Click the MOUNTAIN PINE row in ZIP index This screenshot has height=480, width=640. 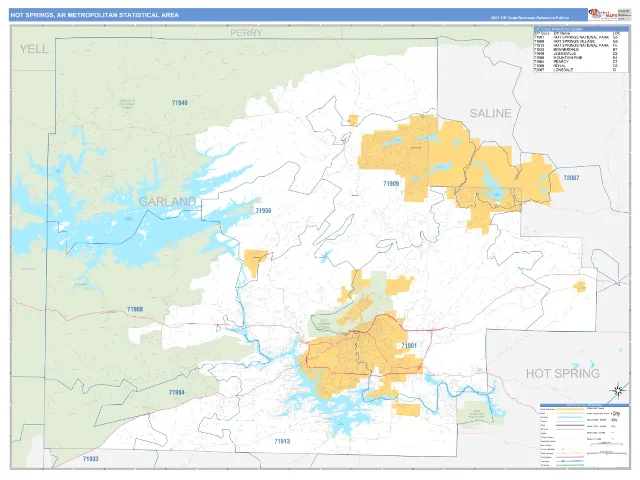click(581, 58)
